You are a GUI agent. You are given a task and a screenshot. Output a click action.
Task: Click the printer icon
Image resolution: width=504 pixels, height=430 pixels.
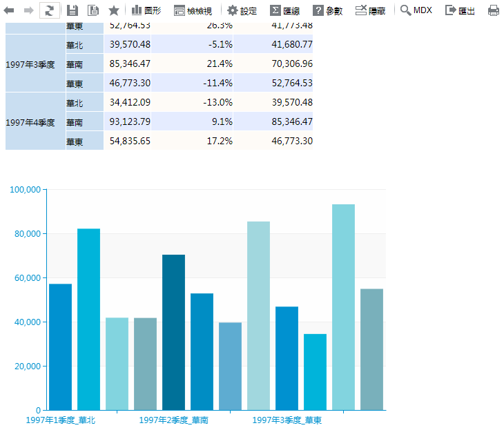tap(494, 10)
